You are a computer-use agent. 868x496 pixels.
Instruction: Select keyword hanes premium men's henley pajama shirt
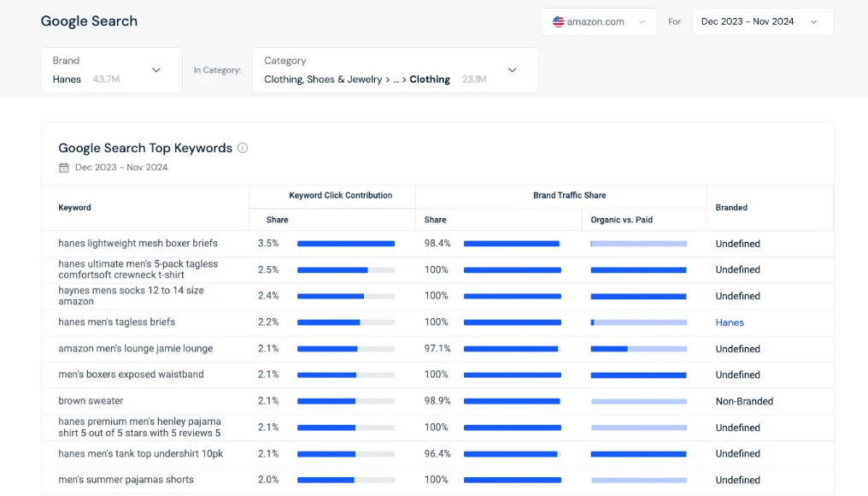[139, 428]
